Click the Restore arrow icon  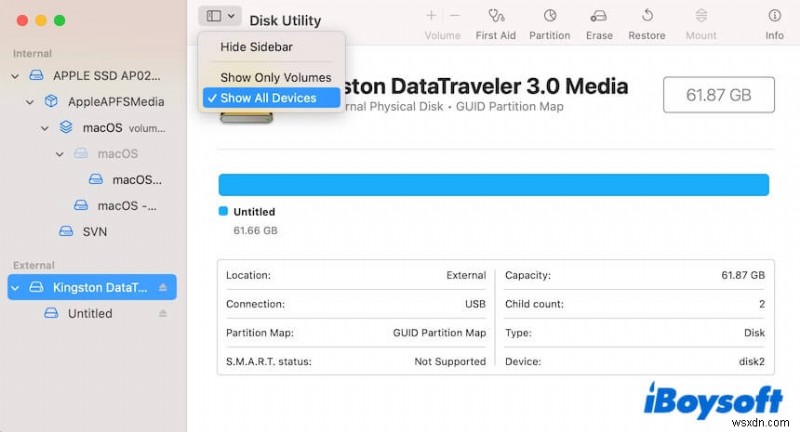point(647,16)
